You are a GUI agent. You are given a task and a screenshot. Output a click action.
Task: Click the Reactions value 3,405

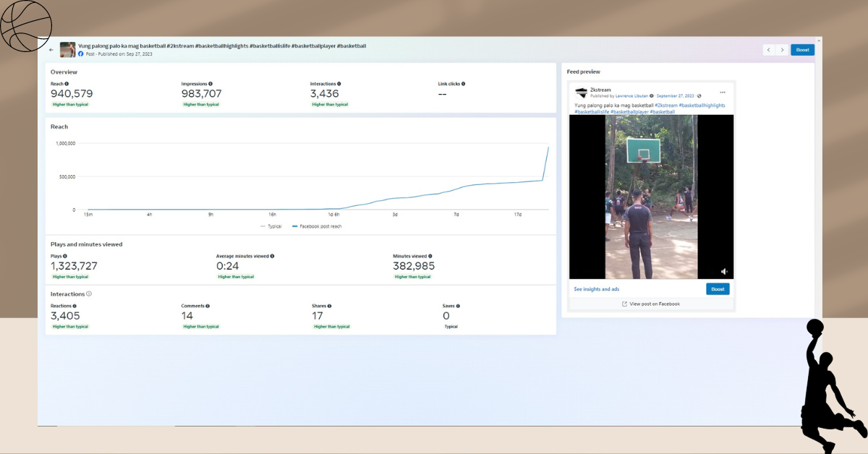coord(65,316)
